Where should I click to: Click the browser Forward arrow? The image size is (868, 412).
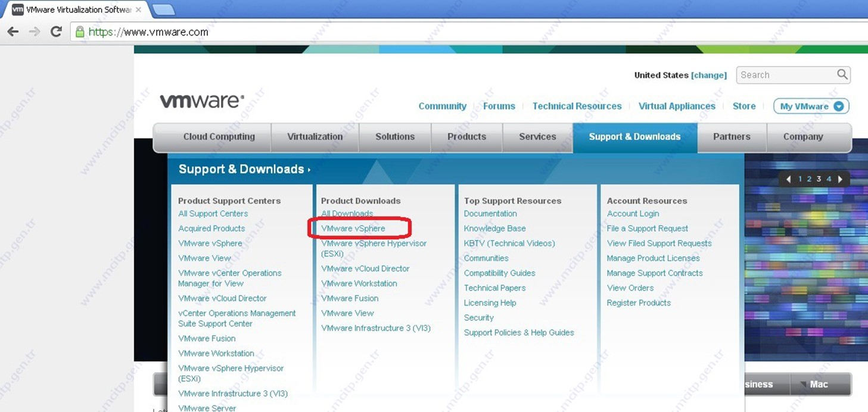click(x=35, y=32)
